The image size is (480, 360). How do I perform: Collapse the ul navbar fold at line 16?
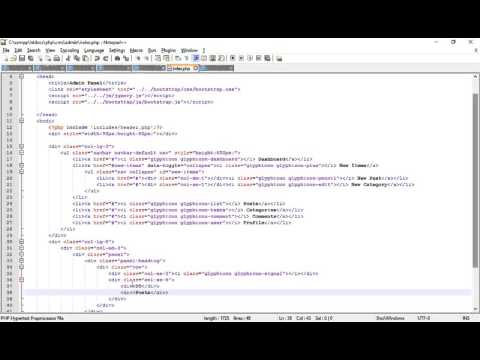click(x=21, y=152)
